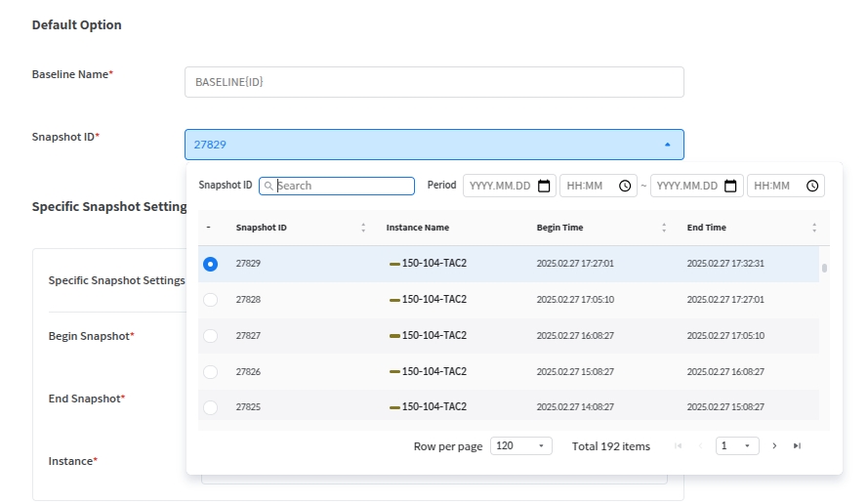
Task: Collapse the Snapshot ID 27829 dropdown
Action: pos(667,145)
